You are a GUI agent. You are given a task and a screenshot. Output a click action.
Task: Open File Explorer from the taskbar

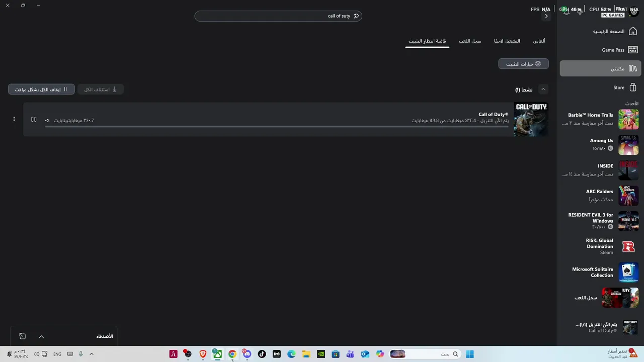point(306,354)
